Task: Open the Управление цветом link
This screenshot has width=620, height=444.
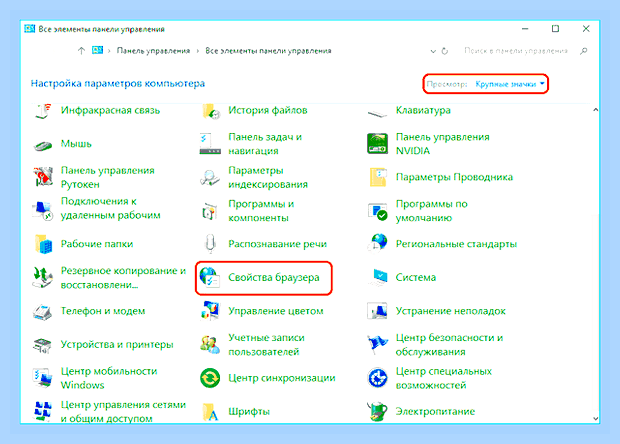Action: 276,311
